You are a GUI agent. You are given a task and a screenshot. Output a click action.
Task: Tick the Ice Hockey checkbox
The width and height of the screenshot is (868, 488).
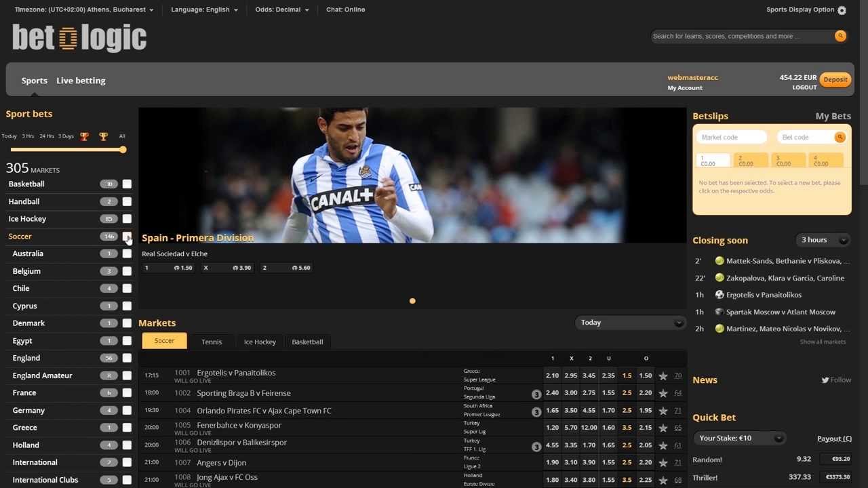point(127,219)
